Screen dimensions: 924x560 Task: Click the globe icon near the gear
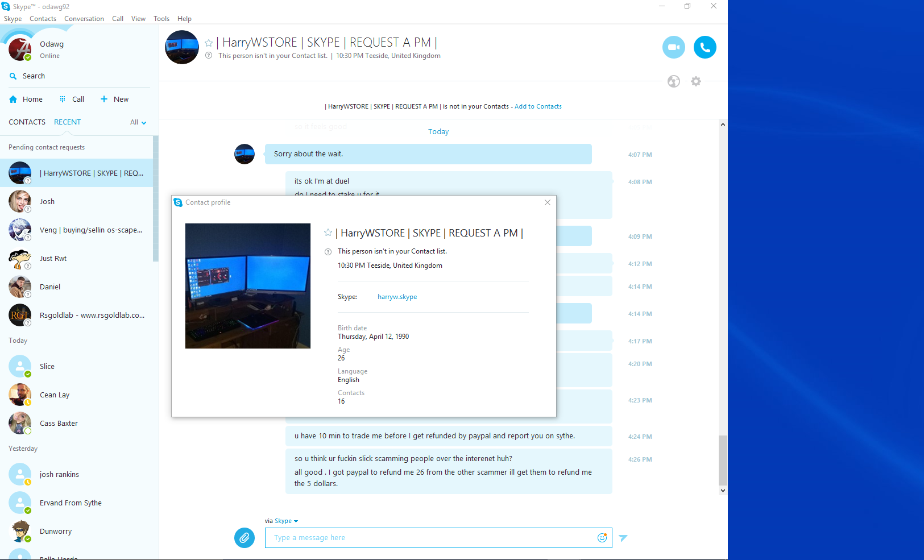pyautogui.click(x=674, y=81)
